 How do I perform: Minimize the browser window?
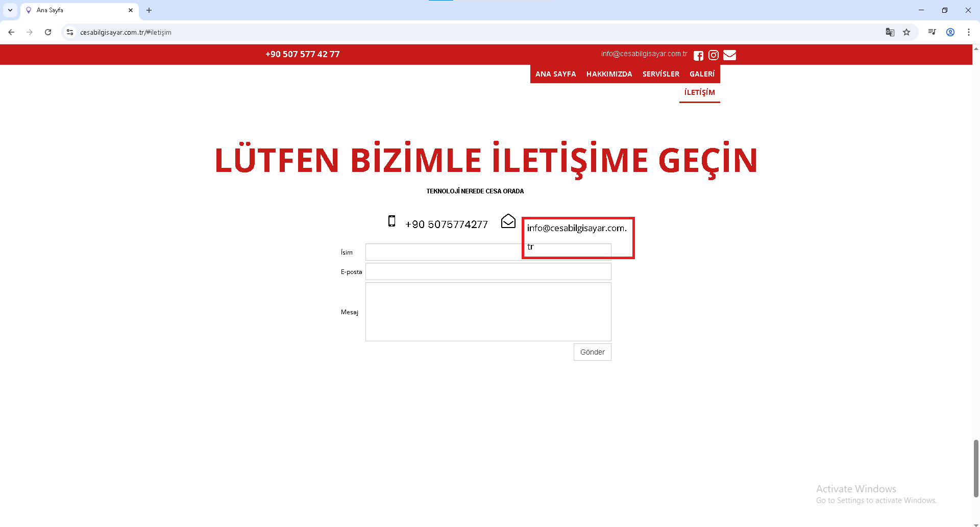tap(921, 10)
